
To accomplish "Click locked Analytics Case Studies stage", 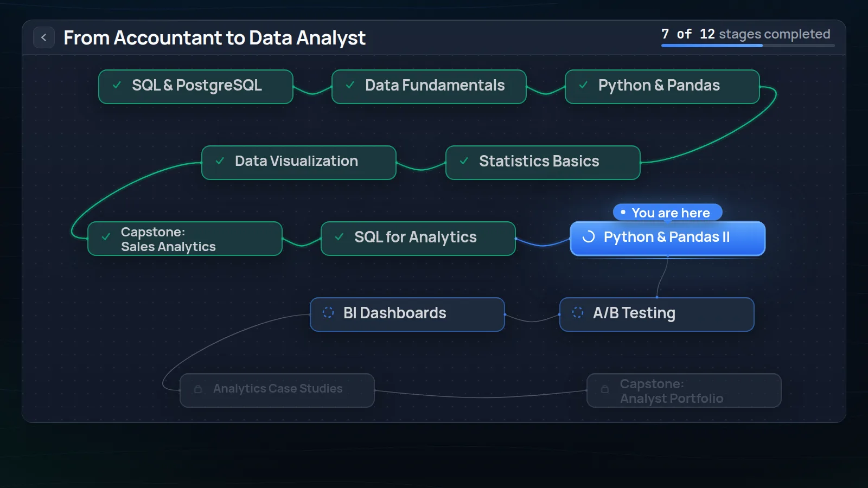I will (x=277, y=390).
